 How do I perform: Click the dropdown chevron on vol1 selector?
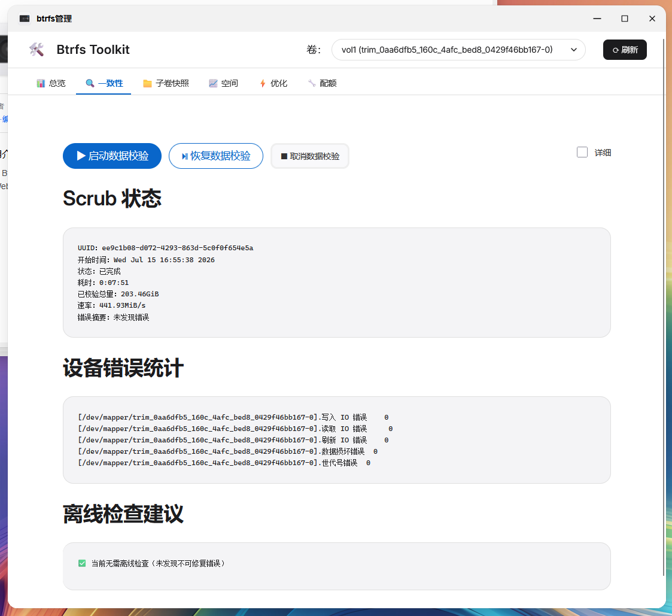tap(573, 50)
